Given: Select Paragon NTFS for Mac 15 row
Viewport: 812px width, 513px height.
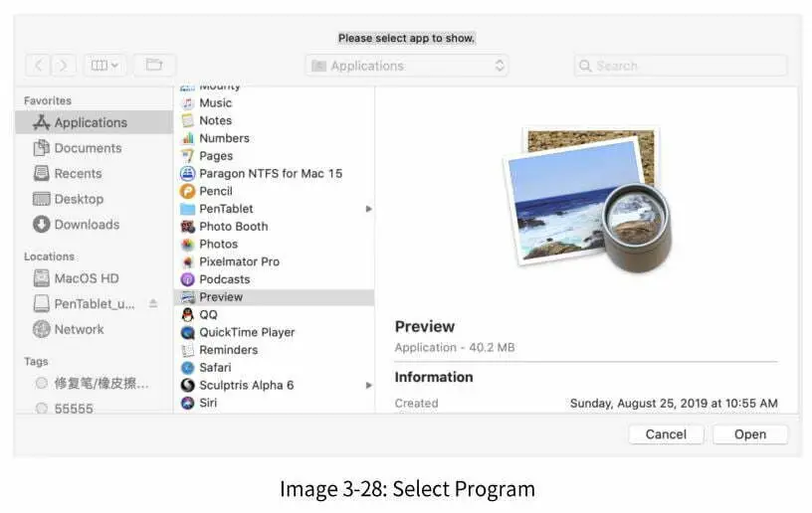Looking at the screenshot, I should (x=275, y=174).
